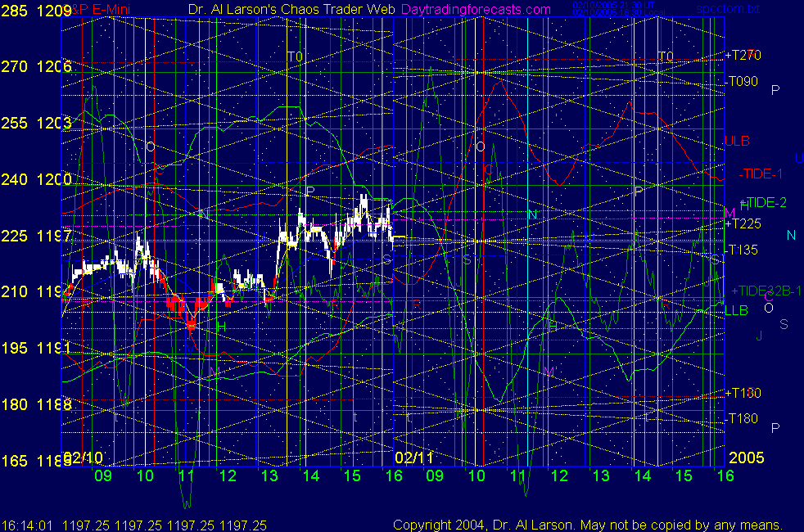Click the 16 hour label of the 02/10 session

(x=394, y=476)
